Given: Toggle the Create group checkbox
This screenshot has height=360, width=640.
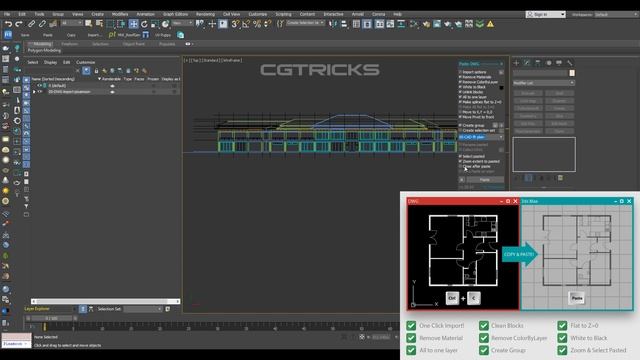Looking at the screenshot, I should [460, 125].
